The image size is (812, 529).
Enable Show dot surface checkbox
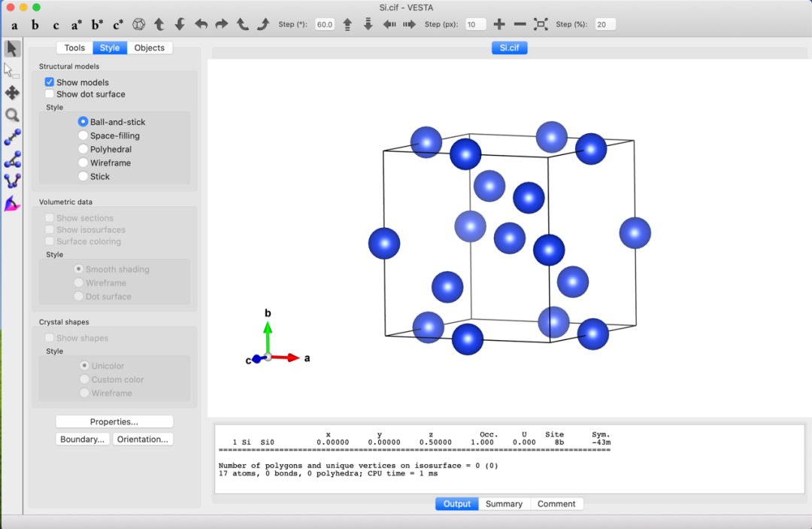[49, 94]
